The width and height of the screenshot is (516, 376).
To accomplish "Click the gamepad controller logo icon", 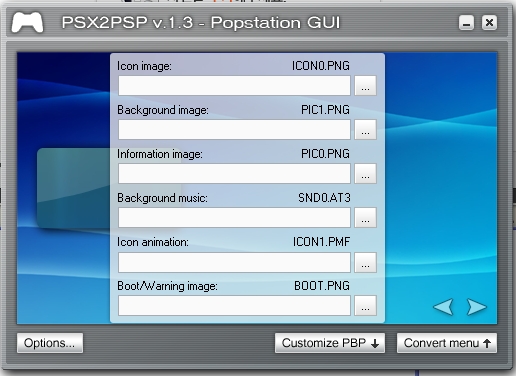I will pos(27,23).
